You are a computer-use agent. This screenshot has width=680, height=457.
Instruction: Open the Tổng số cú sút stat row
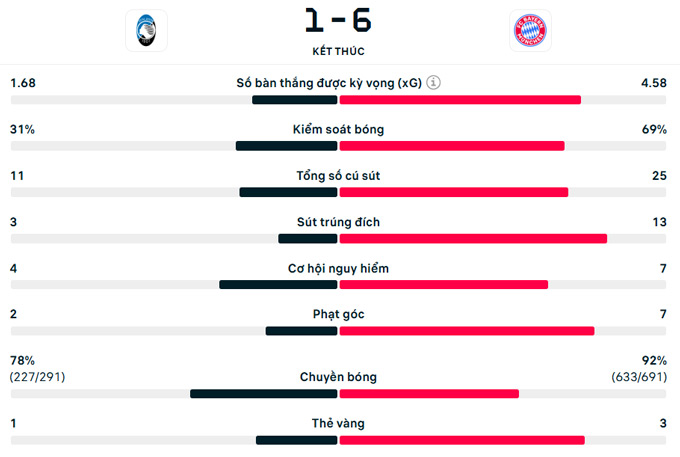[338, 176]
